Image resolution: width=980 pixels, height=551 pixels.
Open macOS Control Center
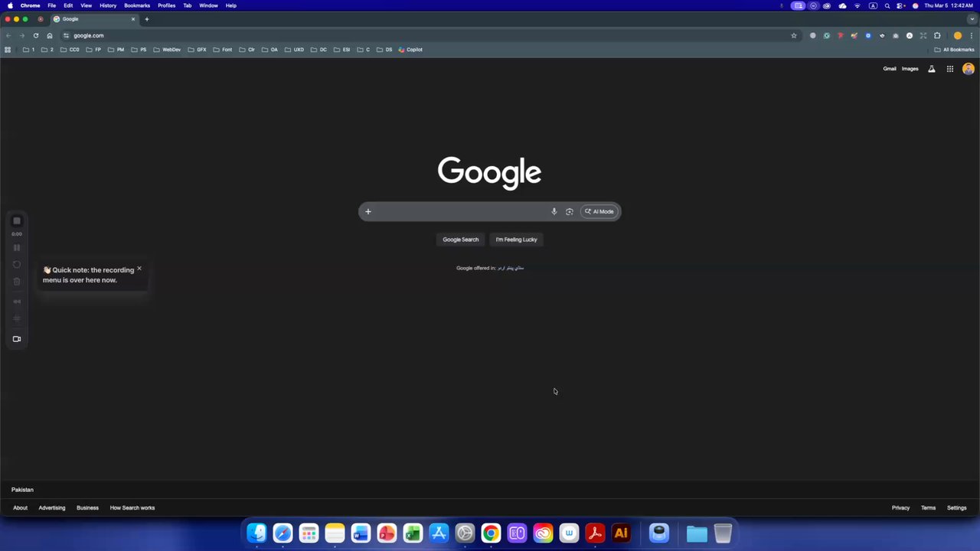click(x=901, y=5)
